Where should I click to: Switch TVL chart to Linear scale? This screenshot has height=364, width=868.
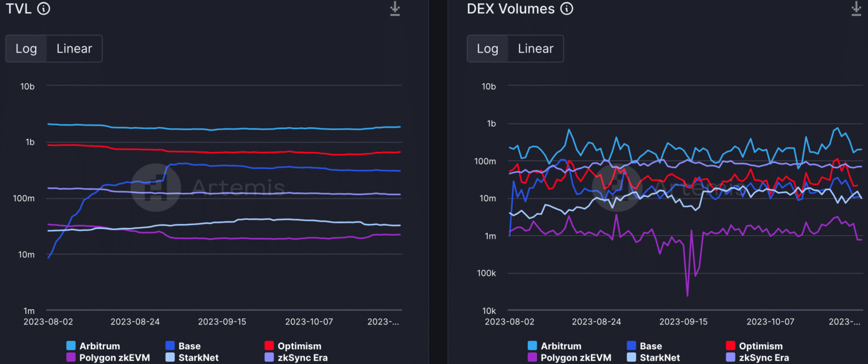tap(74, 49)
